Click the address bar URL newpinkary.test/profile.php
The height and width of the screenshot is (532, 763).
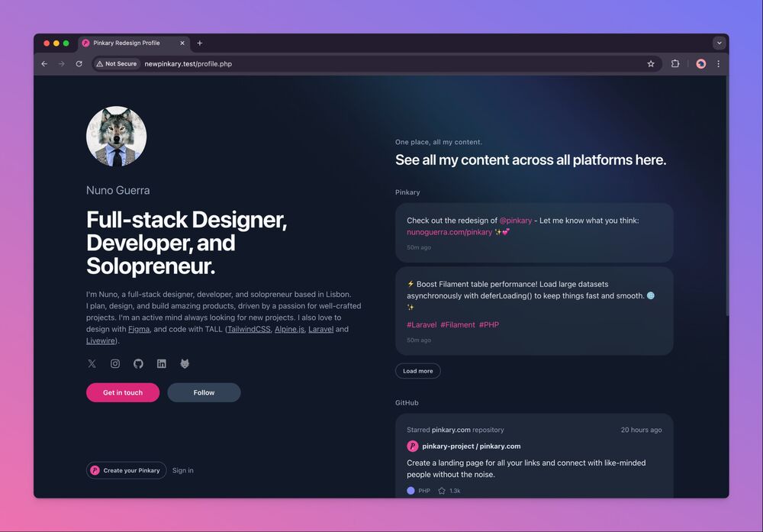point(188,64)
